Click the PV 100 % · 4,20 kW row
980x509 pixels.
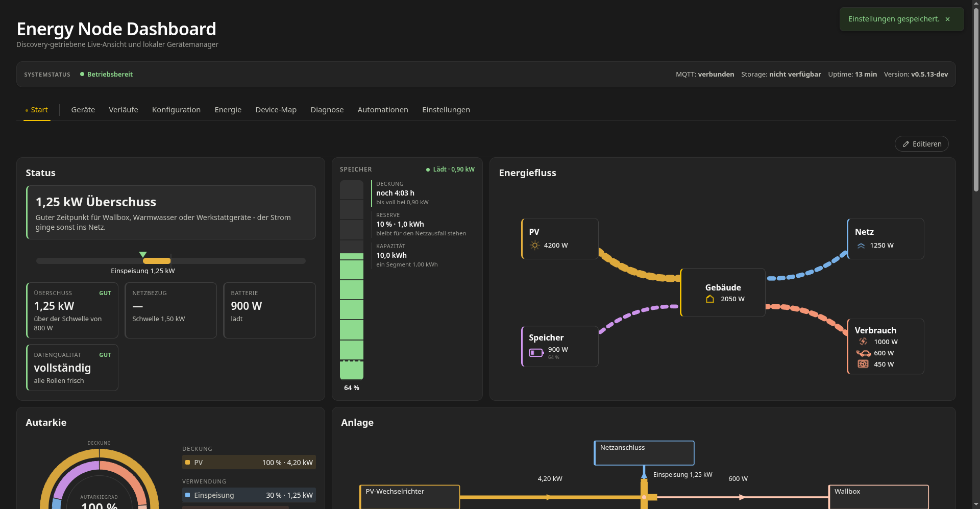coord(249,463)
